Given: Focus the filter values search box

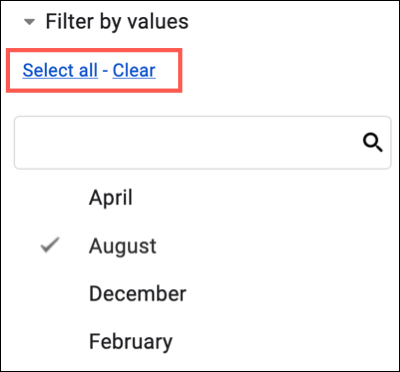Looking at the screenshot, I should pos(202,143).
